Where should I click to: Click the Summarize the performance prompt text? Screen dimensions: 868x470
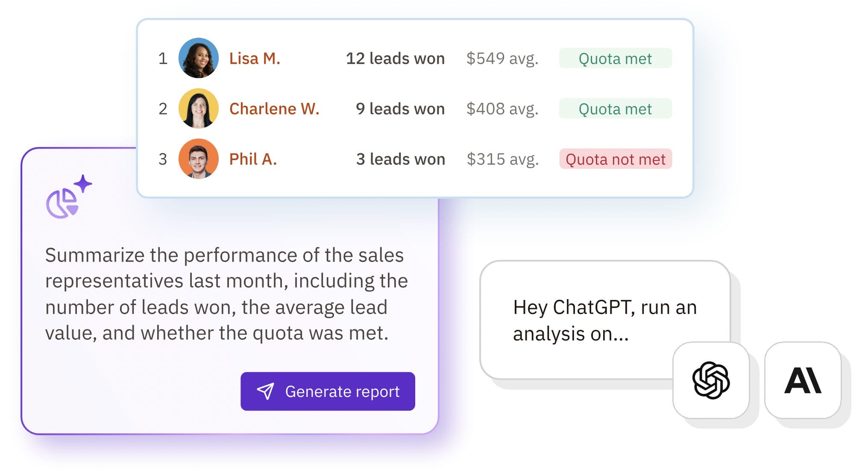[x=226, y=294]
